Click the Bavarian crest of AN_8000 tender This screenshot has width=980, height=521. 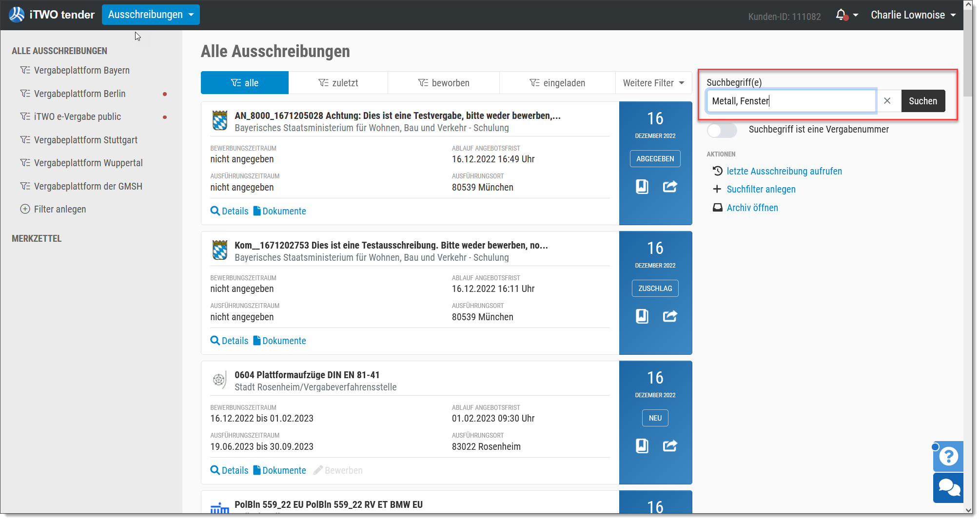(220, 120)
